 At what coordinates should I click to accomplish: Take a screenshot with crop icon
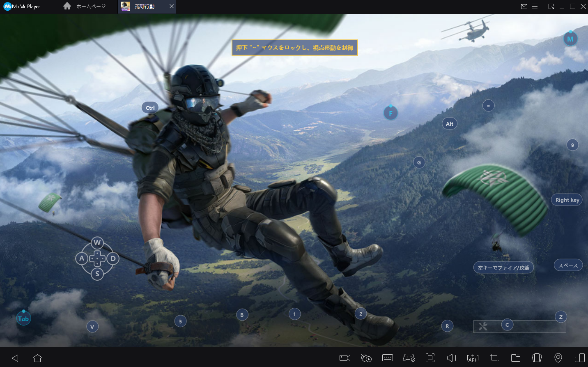494,358
